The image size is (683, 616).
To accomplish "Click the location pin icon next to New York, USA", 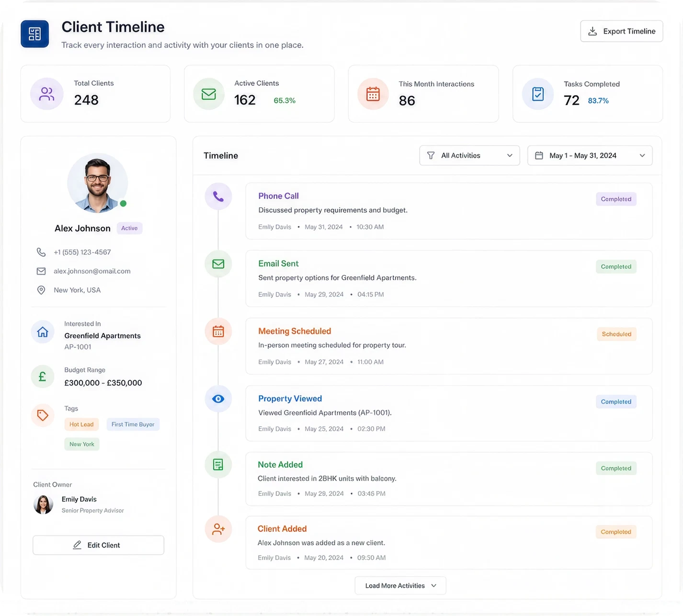I will 41,290.
